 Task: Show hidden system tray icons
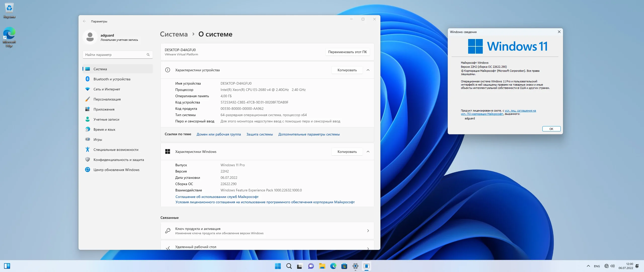pyautogui.click(x=588, y=266)
